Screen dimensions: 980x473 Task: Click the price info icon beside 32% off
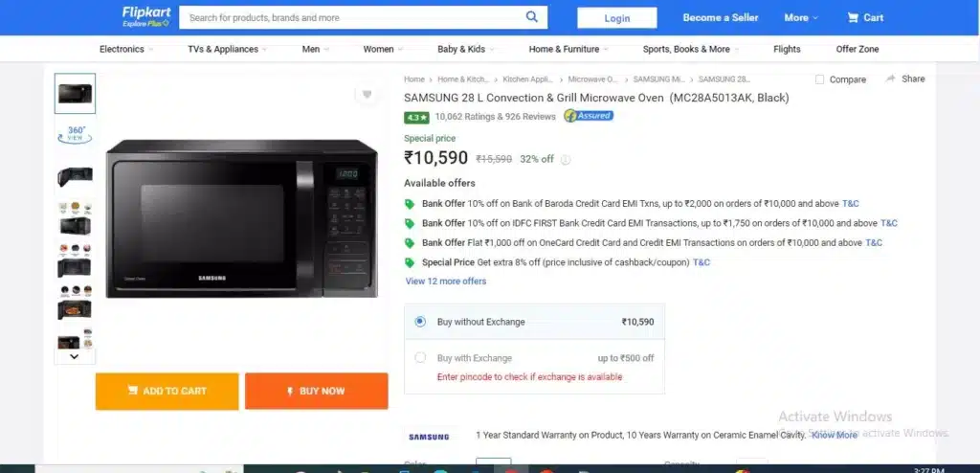click(565, 160)
